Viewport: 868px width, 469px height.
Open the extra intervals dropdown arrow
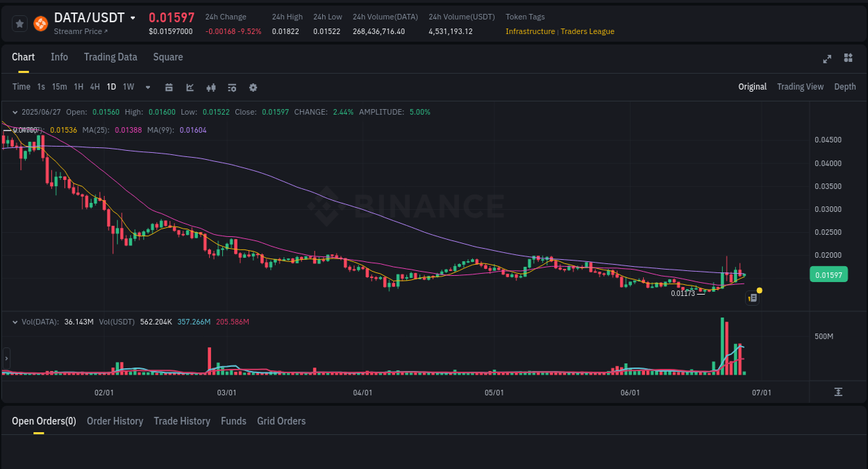[147, 87]
